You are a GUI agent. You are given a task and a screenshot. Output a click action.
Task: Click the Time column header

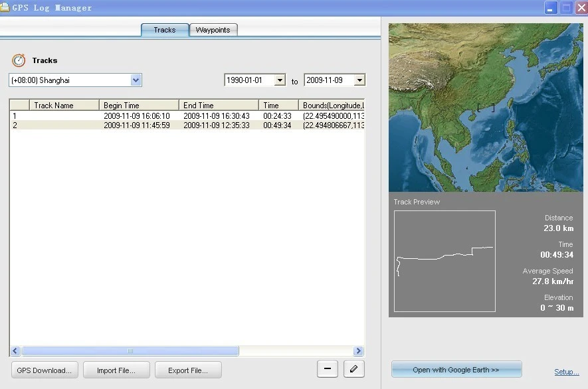coord(278,106)
